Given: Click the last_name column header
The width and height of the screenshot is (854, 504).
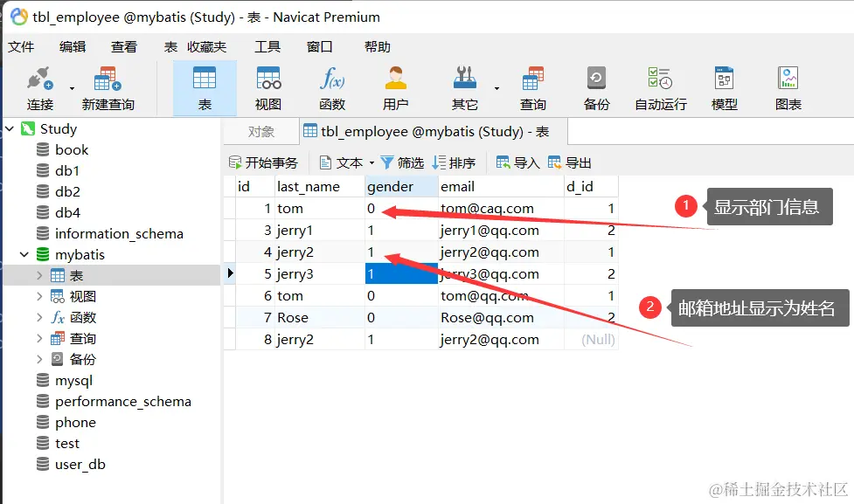Looking at the screenshot, I should pos(320,187).
